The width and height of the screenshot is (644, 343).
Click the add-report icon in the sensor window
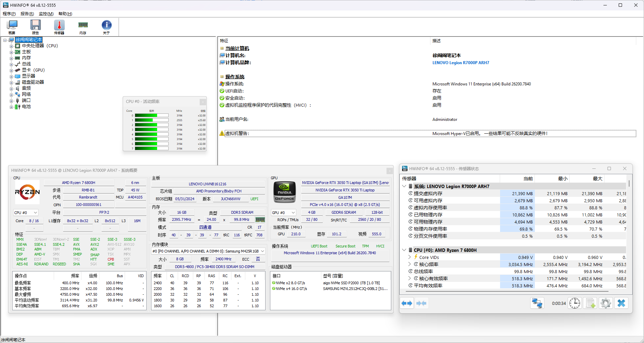click(x=590, y=303)
